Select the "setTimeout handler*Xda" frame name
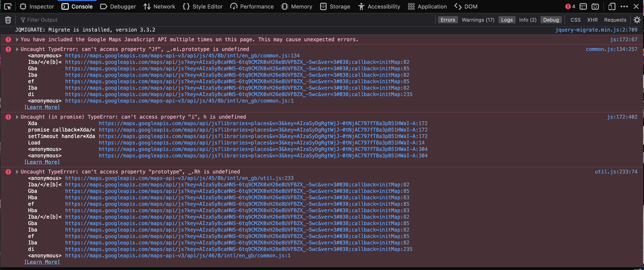 [x=61, y=136]
